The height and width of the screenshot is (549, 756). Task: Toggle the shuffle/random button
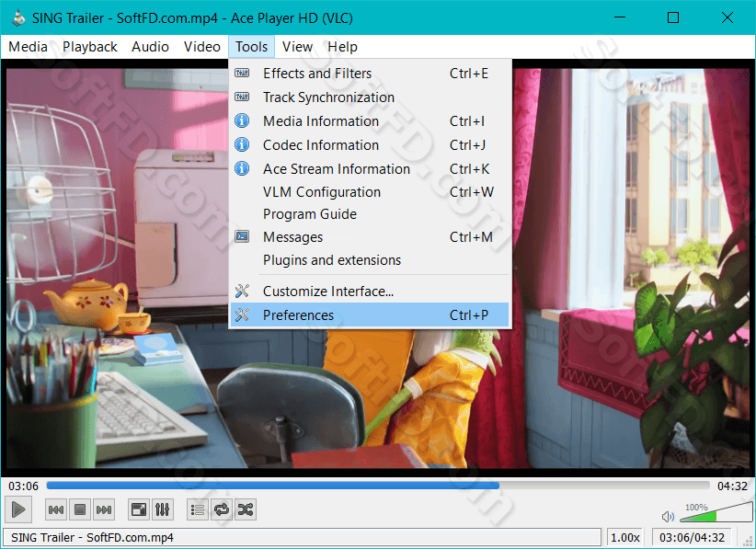coord(246,509)
